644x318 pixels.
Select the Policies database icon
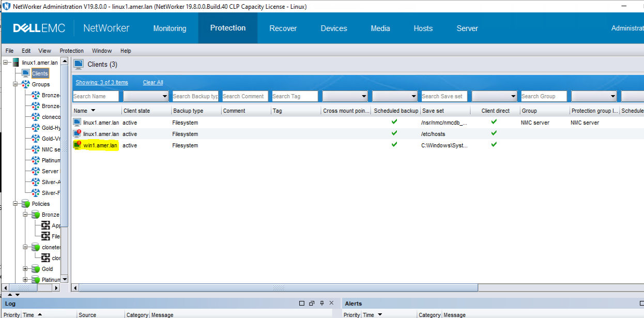(x=24, y=204)
